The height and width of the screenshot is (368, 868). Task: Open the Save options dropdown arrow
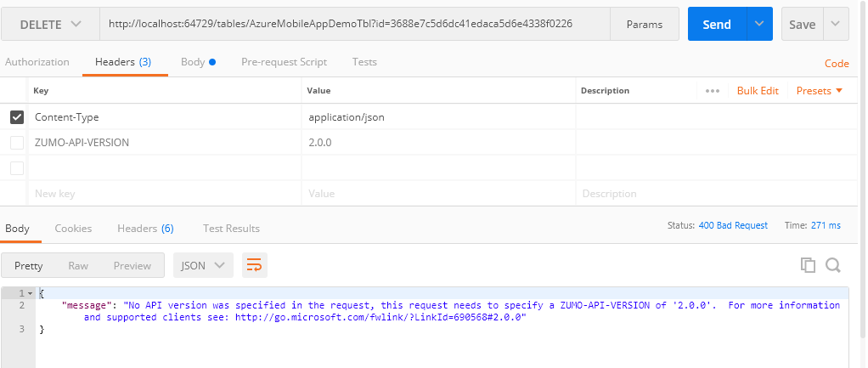(x=836, y=25)
